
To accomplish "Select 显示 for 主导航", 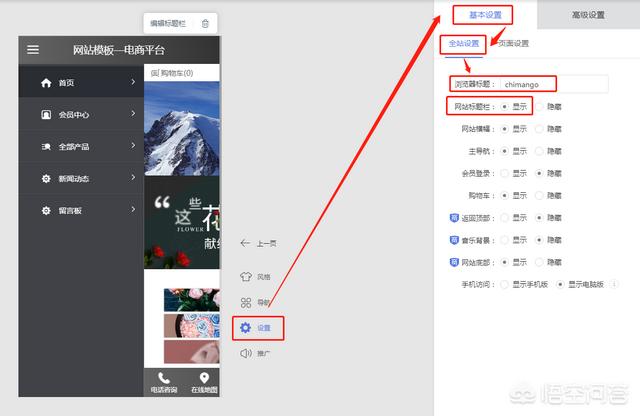I will [505, 151].
